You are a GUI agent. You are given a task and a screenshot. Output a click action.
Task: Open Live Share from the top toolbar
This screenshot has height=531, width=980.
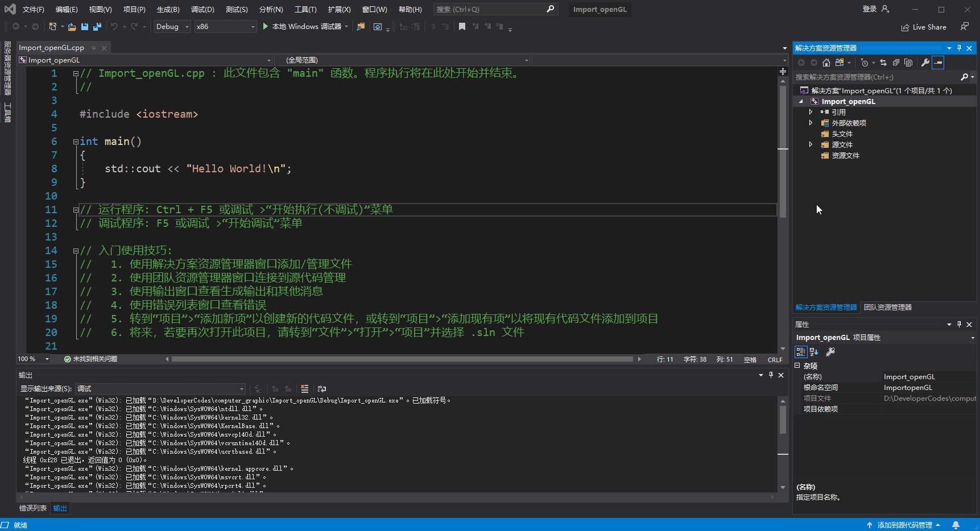(x=924, y=27)
